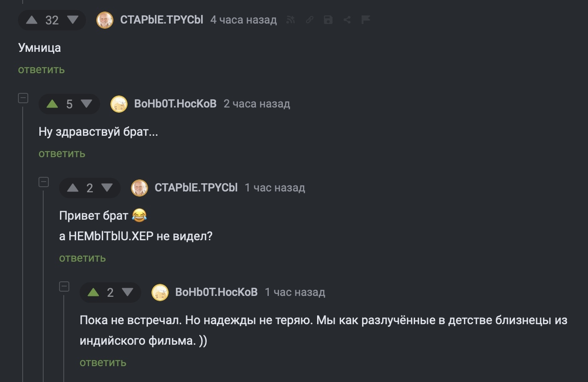Upvote the 'Ну здравствуй брат...' comment
This screenshot has height=382, width=588.
coord(52,104)
